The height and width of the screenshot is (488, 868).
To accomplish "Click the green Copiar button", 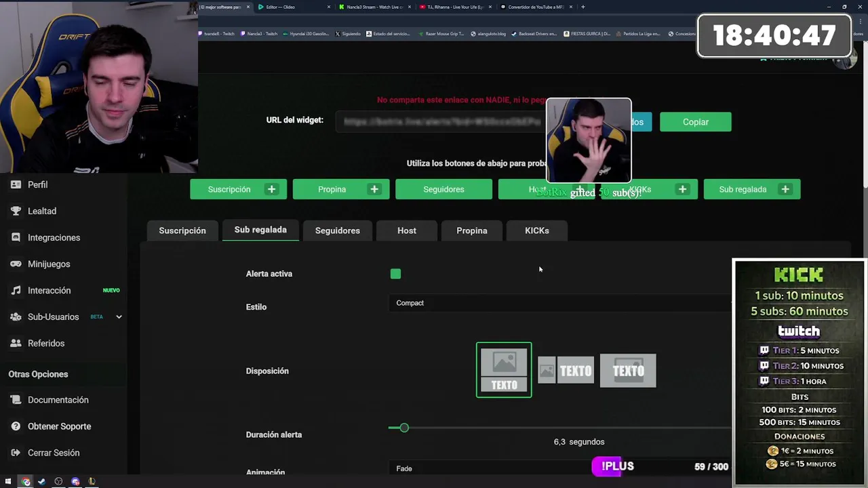I will pyautogui.click(x=696, y=122).
